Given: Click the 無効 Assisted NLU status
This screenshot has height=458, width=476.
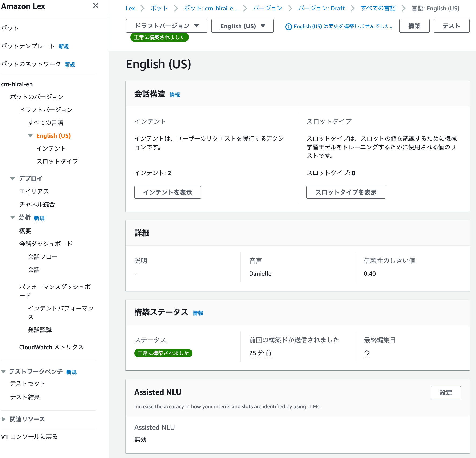Looking at the screenshot, I should click(x=140, y=439).
